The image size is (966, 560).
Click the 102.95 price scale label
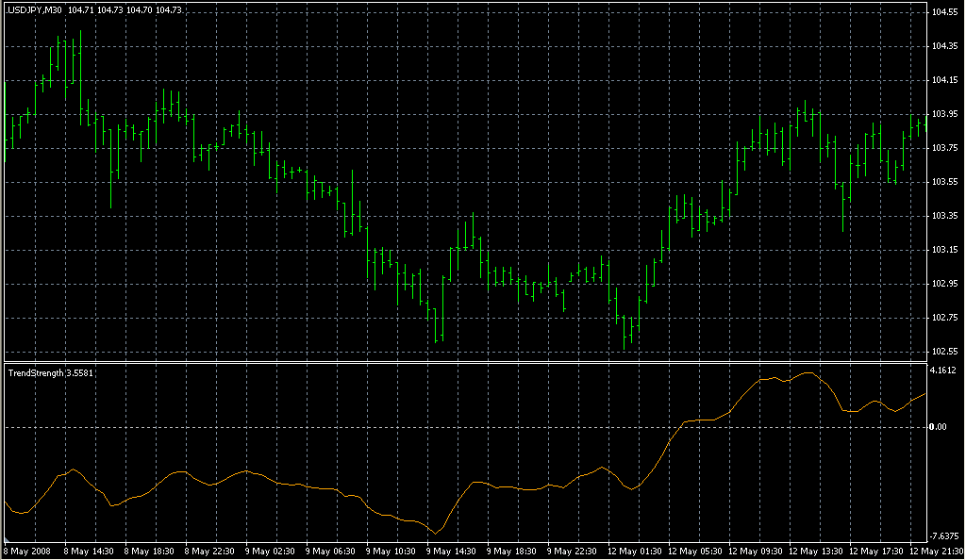click(x=945, y=284)
